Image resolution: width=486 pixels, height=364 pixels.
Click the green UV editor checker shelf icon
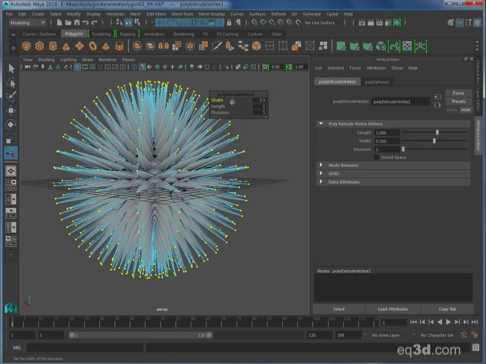tap(407, 46)
